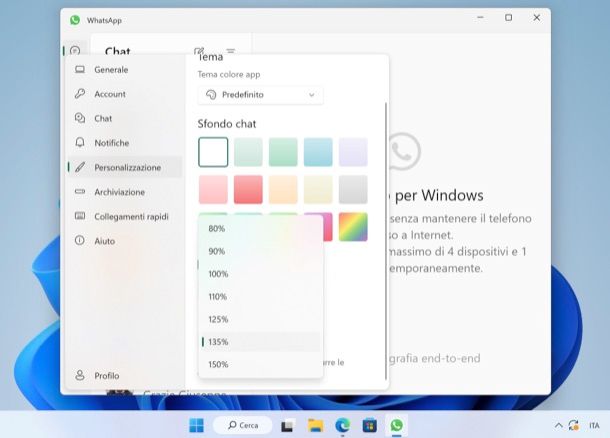This screenshot has width=610, height=438.
Task: Open the Profilo section
Action: (125, 376)
